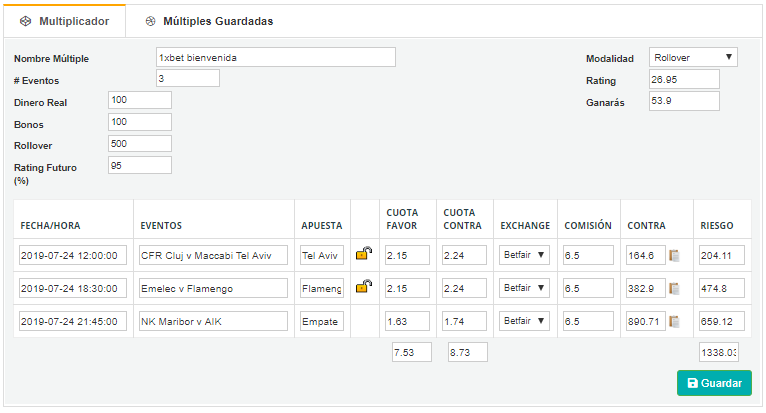The width and height of the screenshot is (766, 413).
Task: Toggle the lock icon for Emelec v Flamengo row
Action: (363, 286)
